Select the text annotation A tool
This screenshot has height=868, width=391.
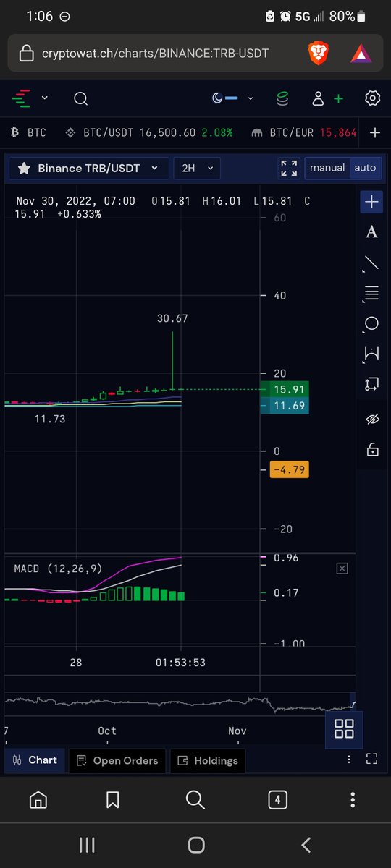pos(371,232)
